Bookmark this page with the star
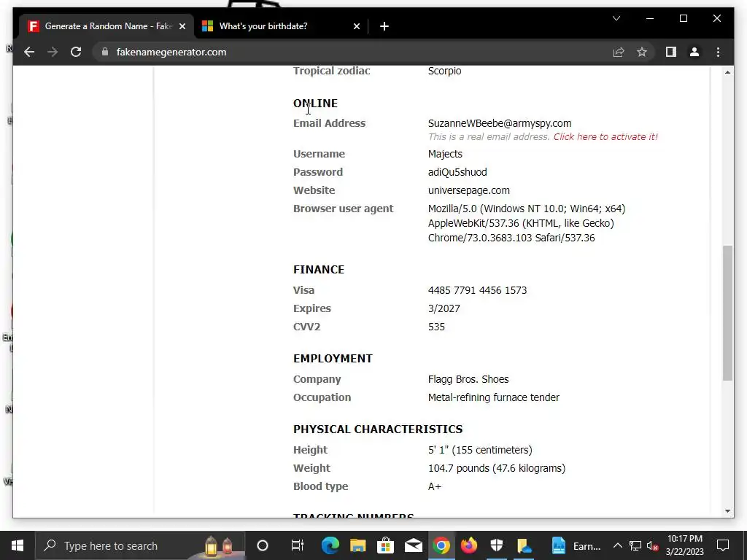The width and height of the screenshot is (747, 560). tap(642, 52)
